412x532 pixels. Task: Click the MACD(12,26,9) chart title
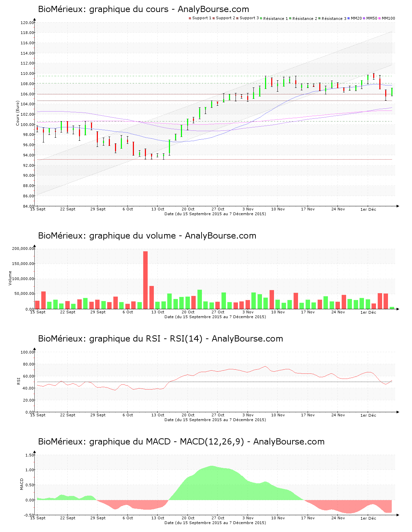click(181, 442)
